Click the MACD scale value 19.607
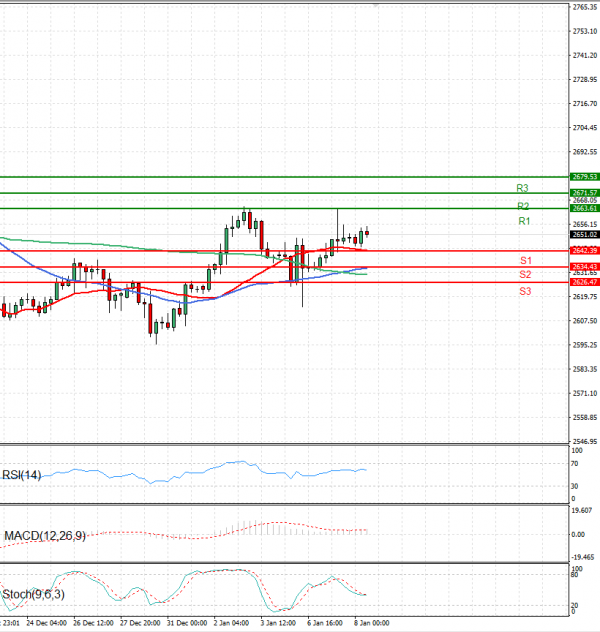The width and height of the screenshot is (600, 632). [x=582, y=510]
